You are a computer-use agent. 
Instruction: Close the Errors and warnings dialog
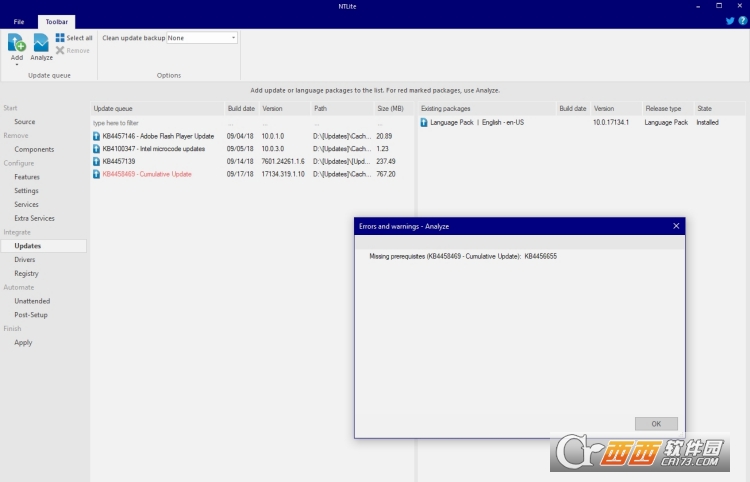(x=676, y=226)
